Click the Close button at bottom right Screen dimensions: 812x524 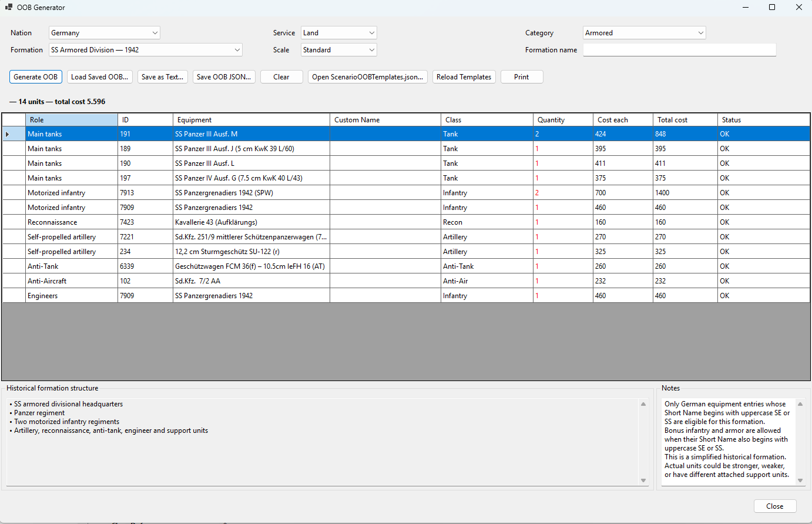[775, 506]
